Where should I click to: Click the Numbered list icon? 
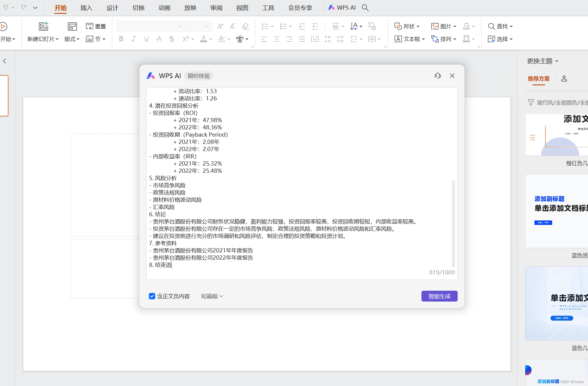[x=283, y=26]
